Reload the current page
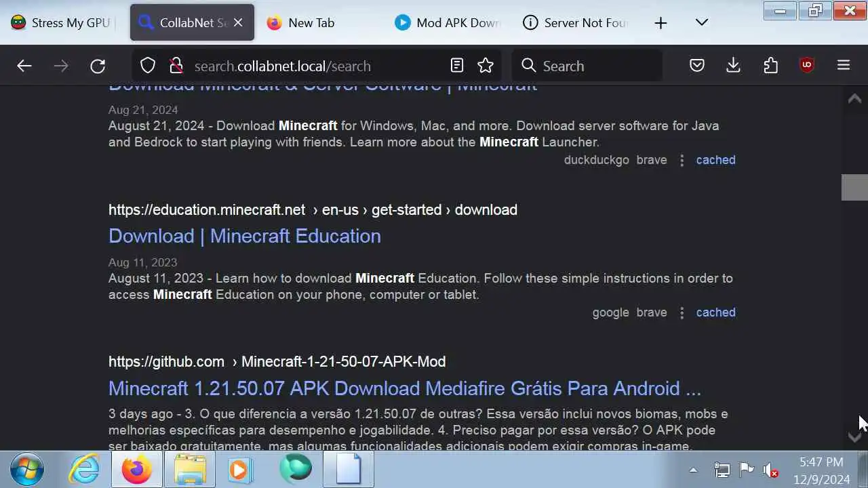868x488 pixels. [98, 66]
